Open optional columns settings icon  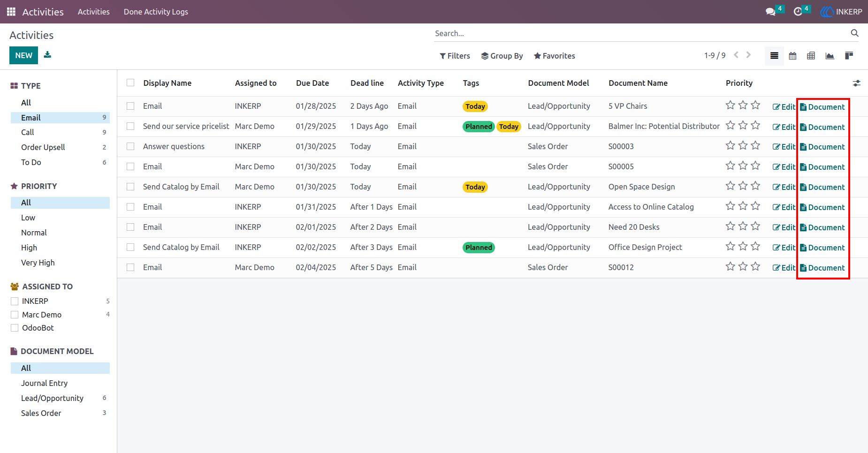tap(856, 83)
